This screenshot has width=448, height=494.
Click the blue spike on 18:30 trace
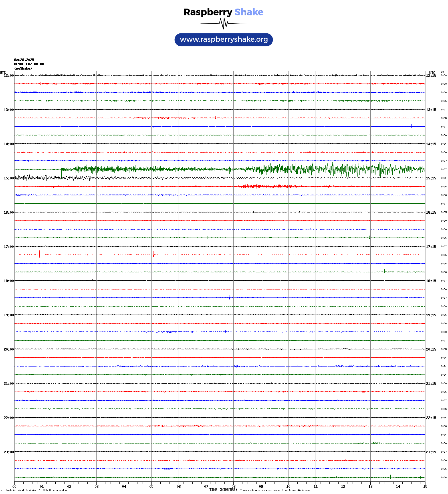pos(229,297)
